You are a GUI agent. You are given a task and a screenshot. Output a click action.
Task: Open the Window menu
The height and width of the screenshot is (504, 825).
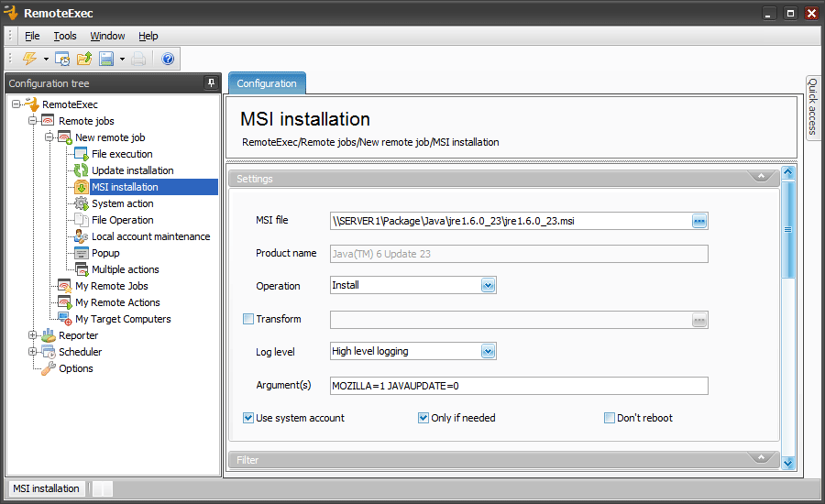click(x=107, y=36)
